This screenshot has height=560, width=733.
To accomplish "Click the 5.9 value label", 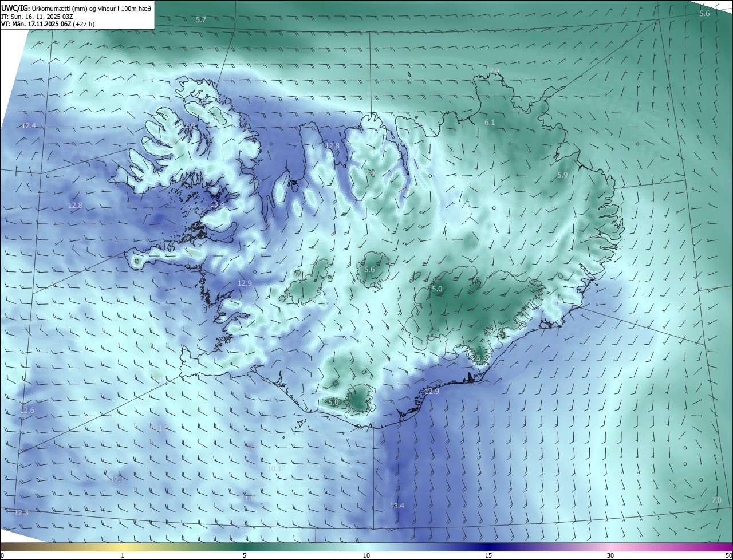I will [x=562, y=175].
